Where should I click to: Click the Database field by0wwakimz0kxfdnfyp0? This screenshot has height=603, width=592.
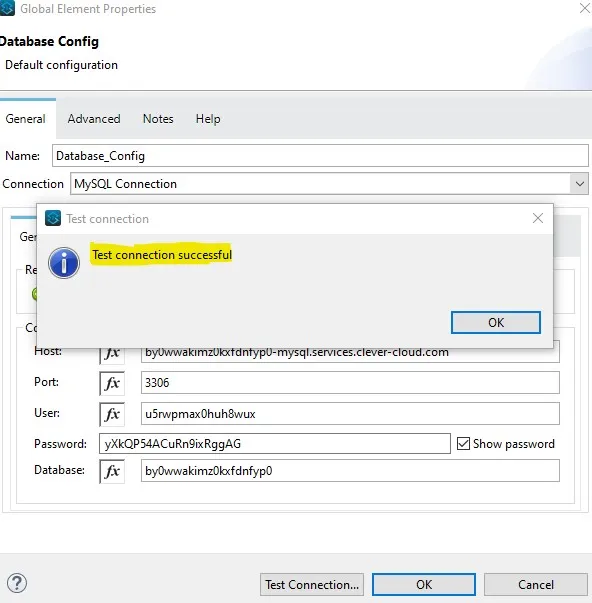click(350, 471)
